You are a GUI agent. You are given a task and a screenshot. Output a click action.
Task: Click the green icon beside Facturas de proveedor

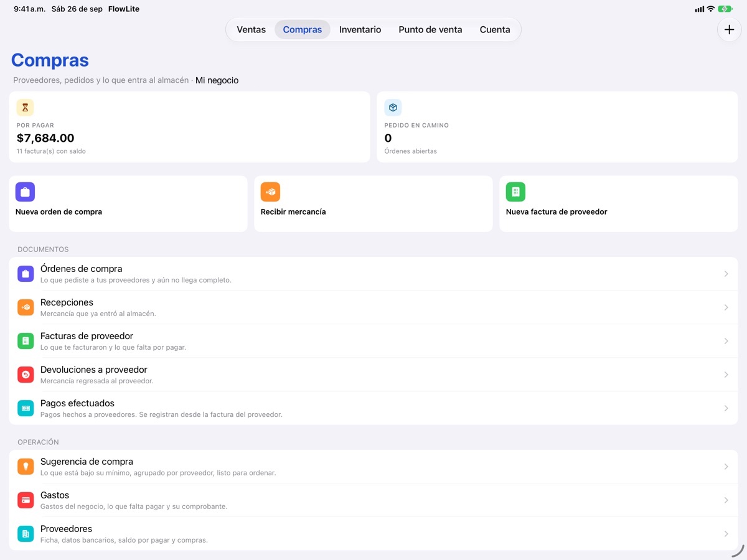coord(26,341)
